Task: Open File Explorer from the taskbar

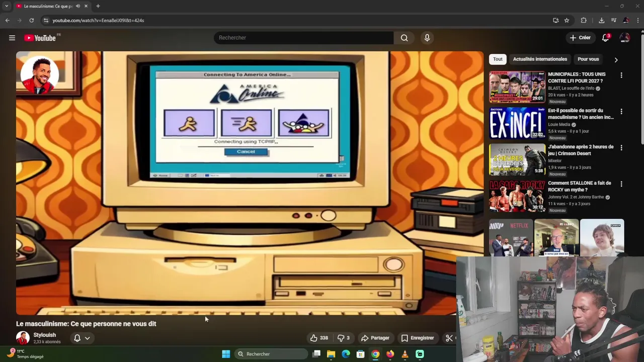Action: pyautogui.click(x=331, y=354)
